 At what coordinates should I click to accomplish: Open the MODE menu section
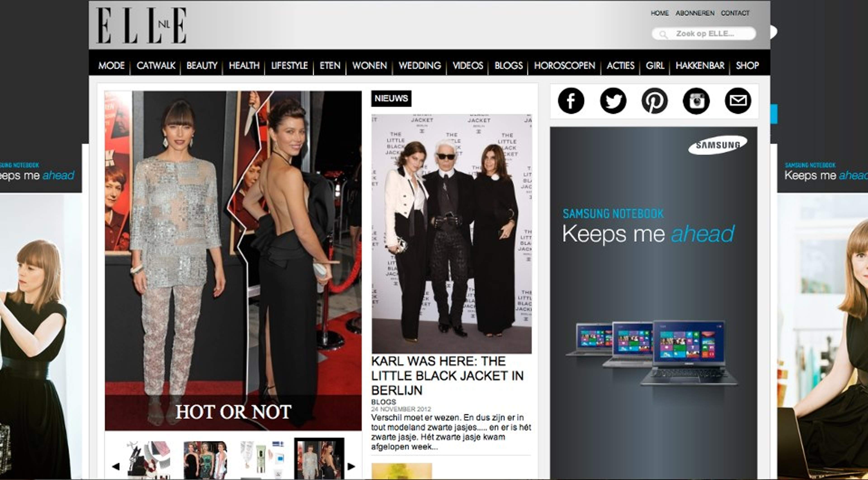tap(111, 65)
